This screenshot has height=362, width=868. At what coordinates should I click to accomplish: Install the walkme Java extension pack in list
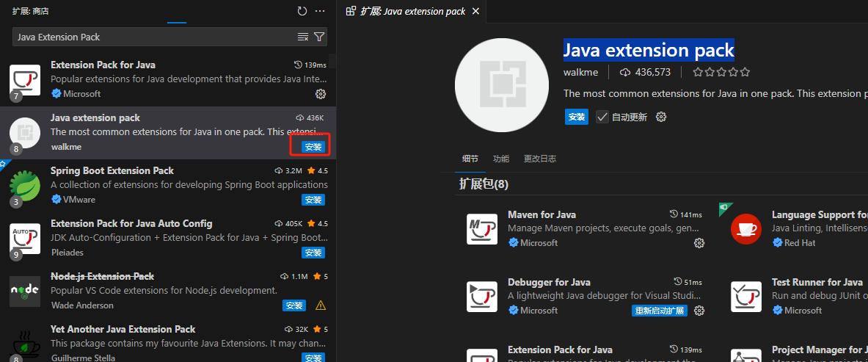(313, 147)
